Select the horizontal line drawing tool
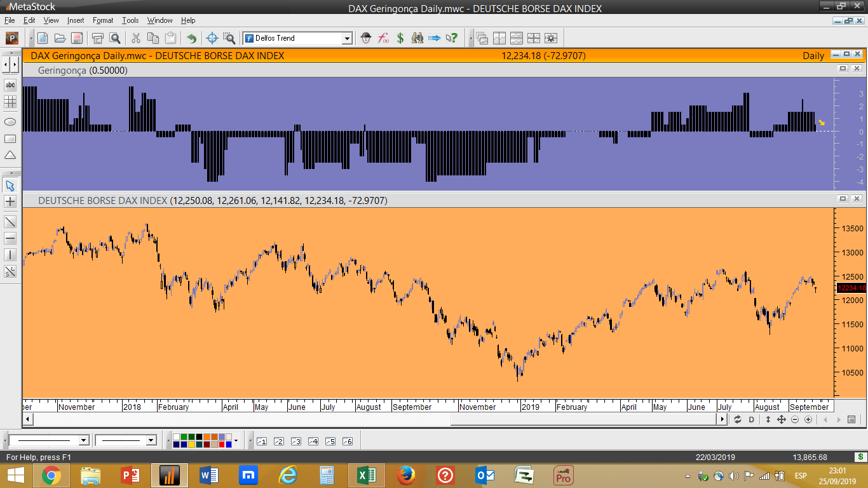Viewport: 868px width, 488px height. click(x=10, y=238)
